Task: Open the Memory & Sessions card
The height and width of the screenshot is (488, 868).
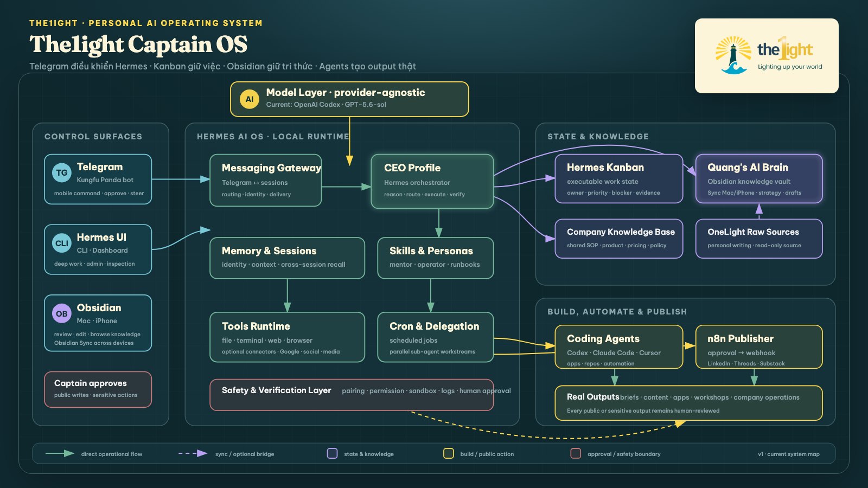Action: click(x=287, y=258)
